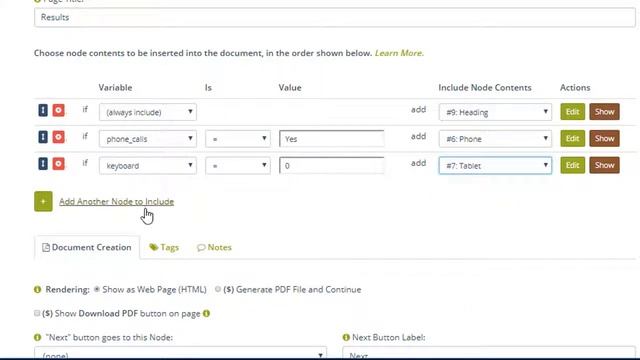The image size is (640, 360).
Task: Click the reorder handle icon for the Heading row
Action: pos(43,110)
